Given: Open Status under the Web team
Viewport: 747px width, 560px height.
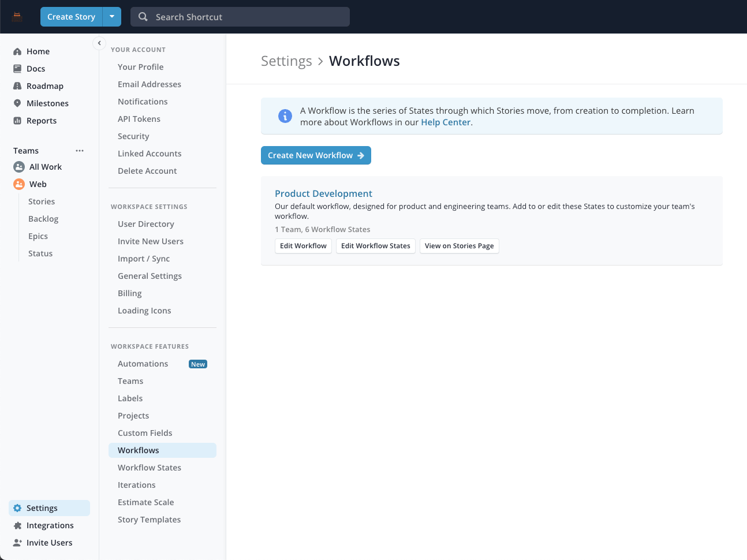Looking at the screenshot, I should tap(40, 253).
